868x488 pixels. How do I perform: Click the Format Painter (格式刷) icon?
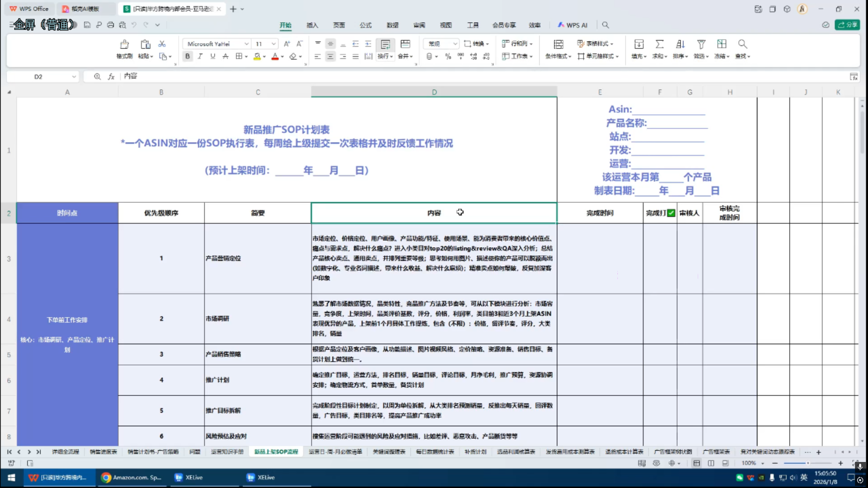coord(124,44)
